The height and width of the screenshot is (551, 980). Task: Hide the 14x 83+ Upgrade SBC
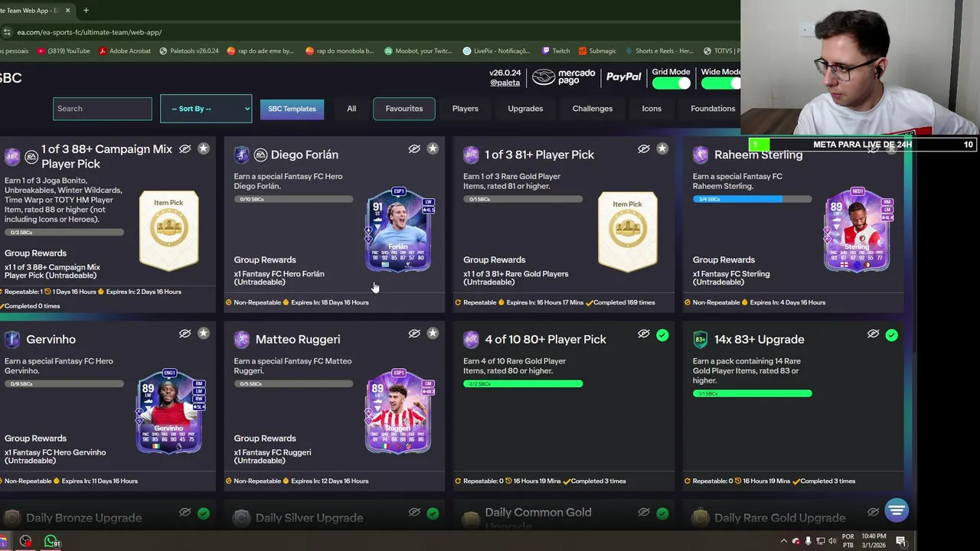873,334
